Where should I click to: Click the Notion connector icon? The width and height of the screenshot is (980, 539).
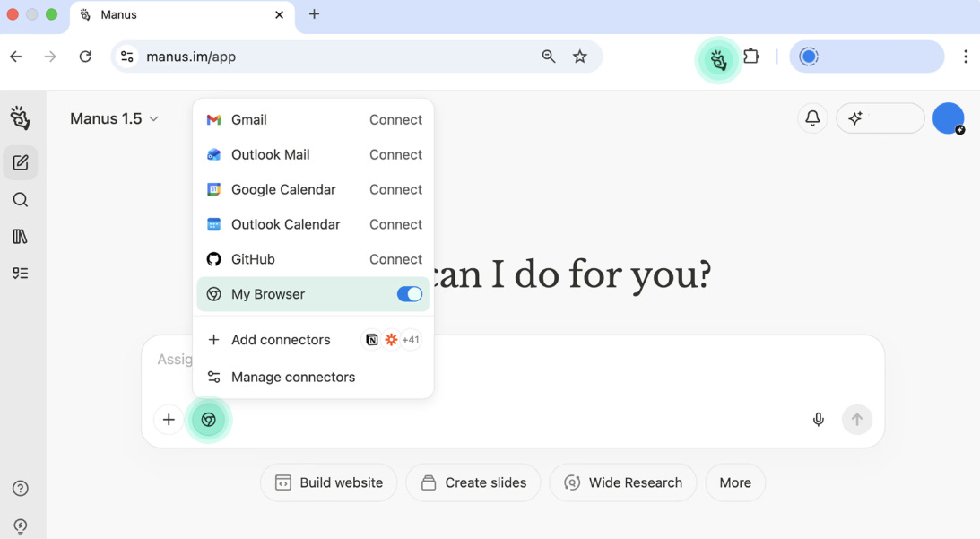[372, 340]
